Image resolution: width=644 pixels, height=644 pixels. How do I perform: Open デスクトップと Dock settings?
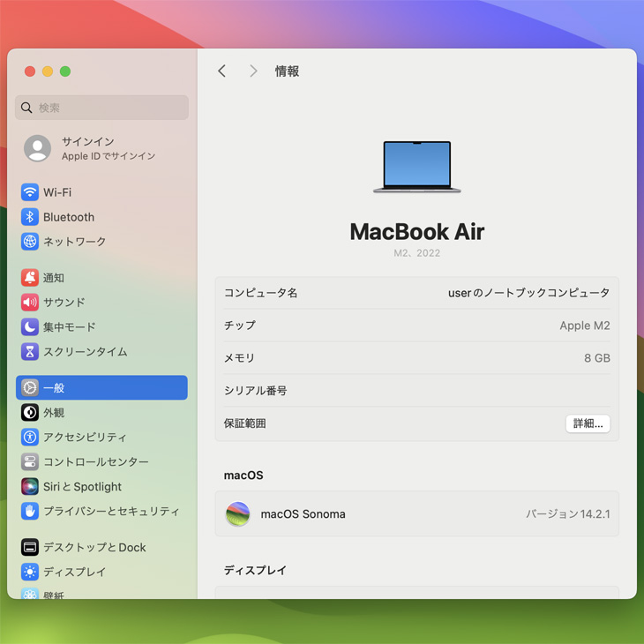point(94,548)
